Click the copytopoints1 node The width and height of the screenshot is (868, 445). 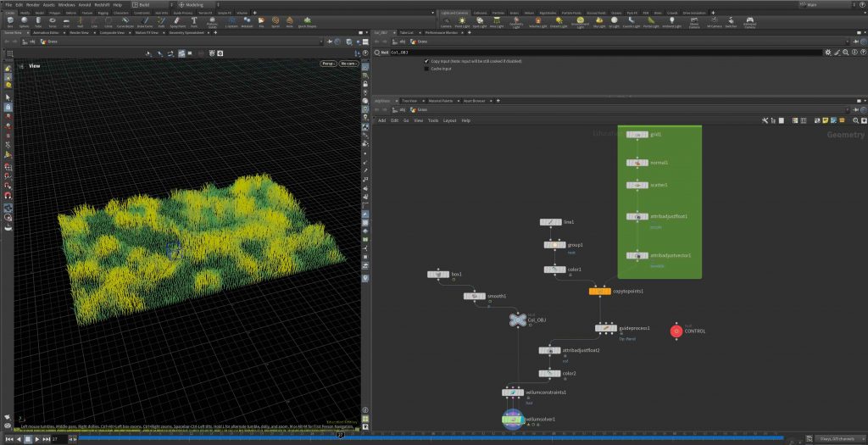pyautogui.click(x=600, y=291)
